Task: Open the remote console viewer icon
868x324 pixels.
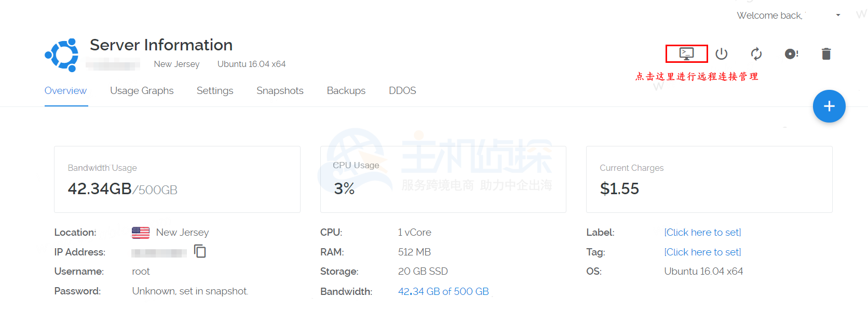Action: pos(686,53)
